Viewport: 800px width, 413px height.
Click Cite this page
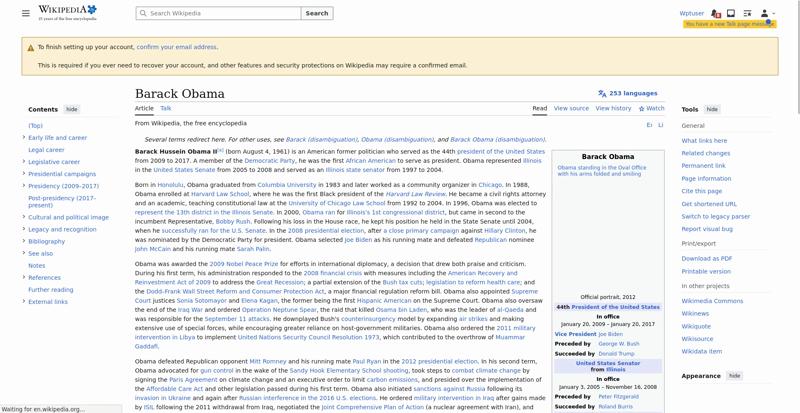[702, 191]
